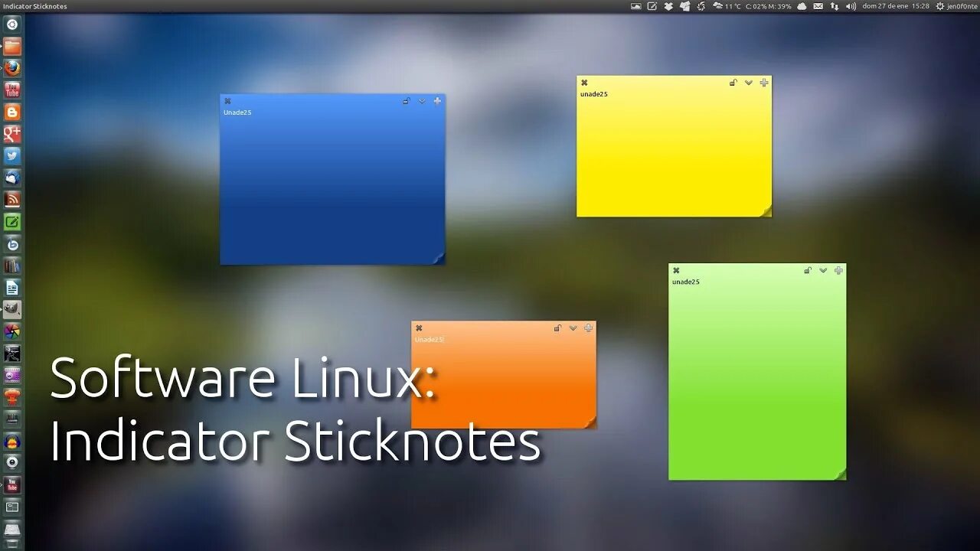
Task: Open the red mushroom cloud launcher icon
Action: click(11, 397)
